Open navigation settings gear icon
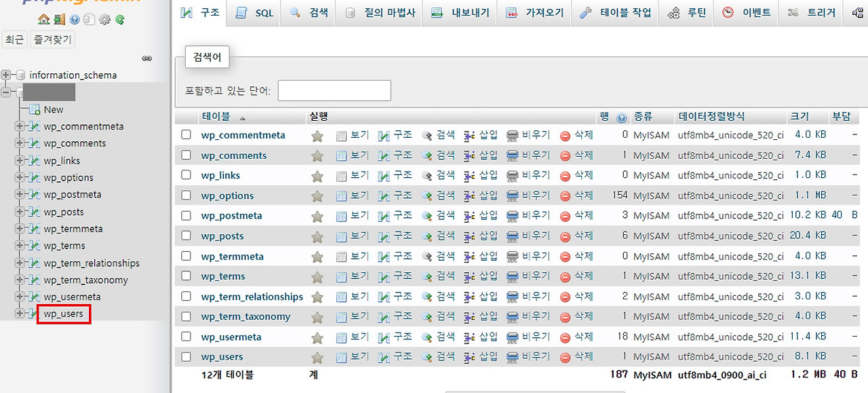This screenshot has height=393, width=868. [x=104, y=19]
